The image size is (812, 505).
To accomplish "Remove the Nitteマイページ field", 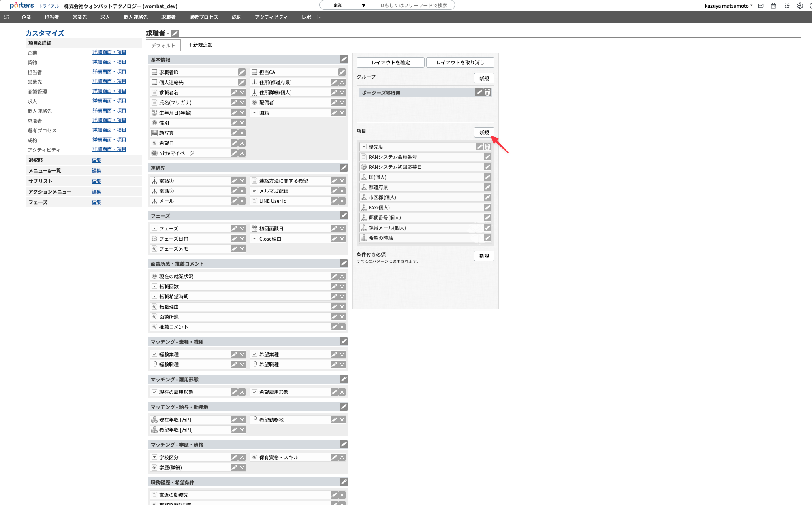I will pos(242,153).
